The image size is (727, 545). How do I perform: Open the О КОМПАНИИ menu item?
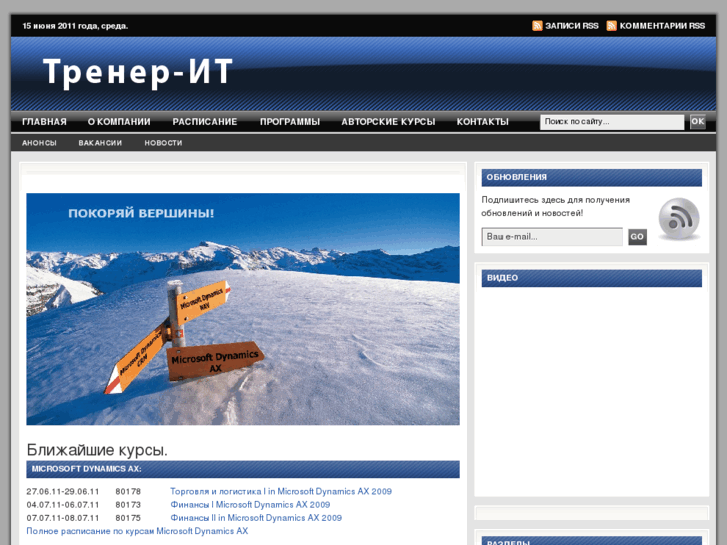(119, 122)
